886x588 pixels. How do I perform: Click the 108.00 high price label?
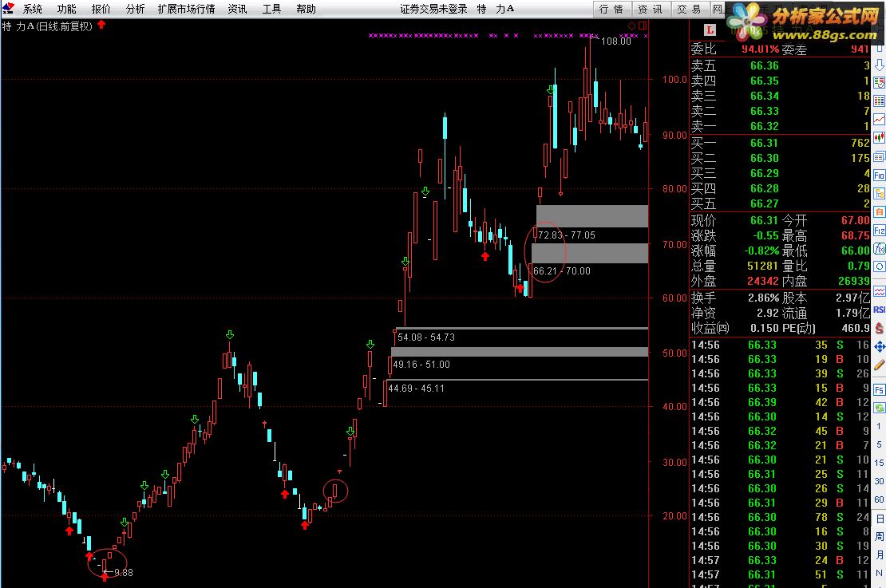[x=616, y=41]
